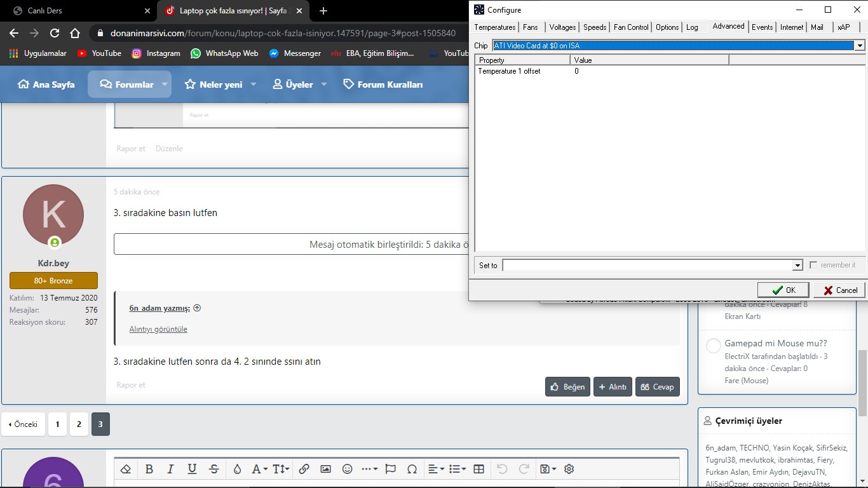
Task: Confirm with the OK button
Action: tap(783, 290)
